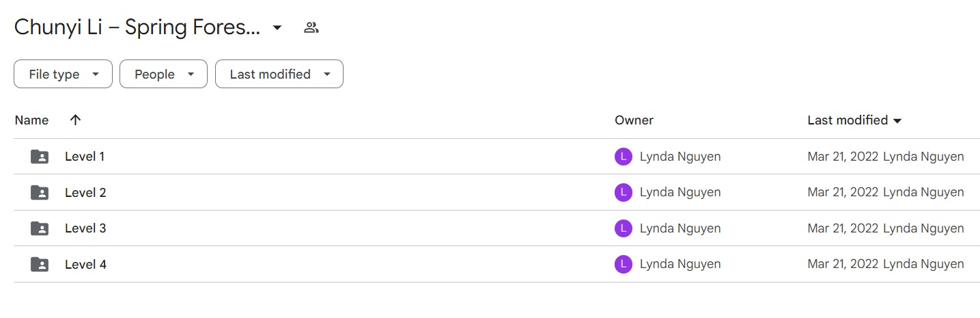
Task: Sort files by the Name column header
Action: [x=31, y=120]
